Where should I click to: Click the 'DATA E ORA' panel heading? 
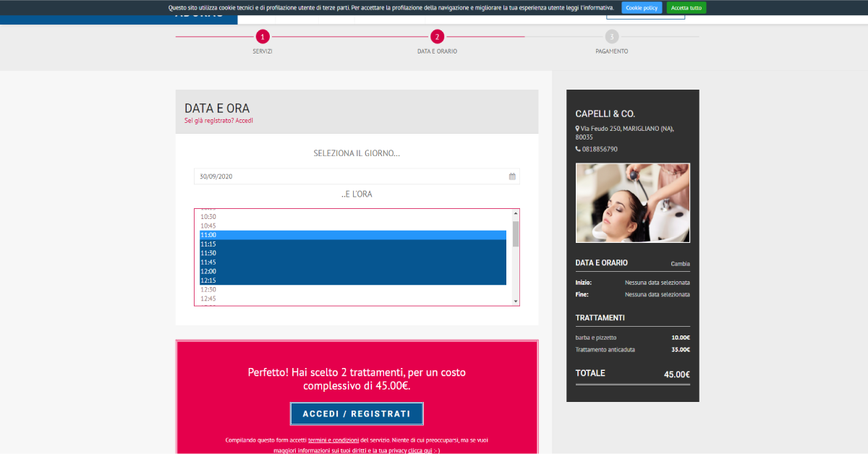click(217, 108)
